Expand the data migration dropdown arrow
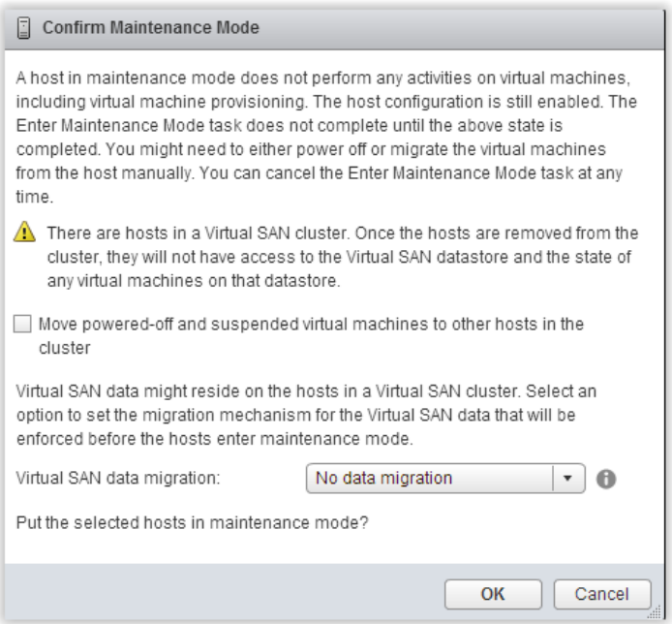The height and width of the screenshot is (624, 672). 568,479
